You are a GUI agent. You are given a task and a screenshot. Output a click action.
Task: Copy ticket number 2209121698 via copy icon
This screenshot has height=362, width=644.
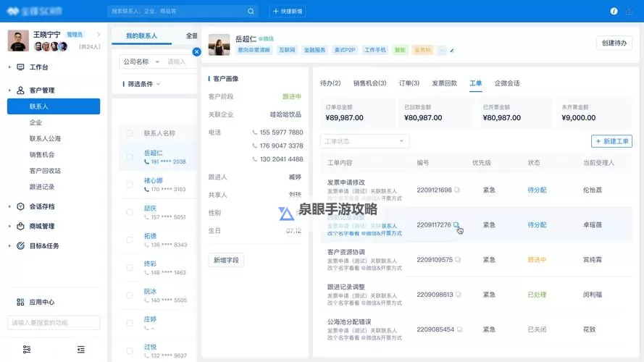coord(457,190)
